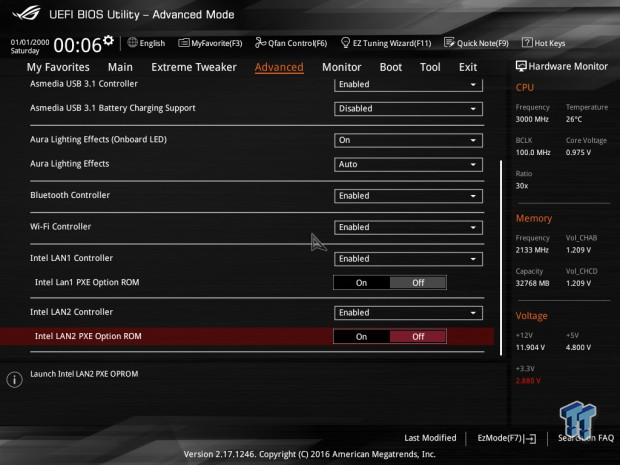Open Intel LAN2 Controller dropdown

coord(408,313)
